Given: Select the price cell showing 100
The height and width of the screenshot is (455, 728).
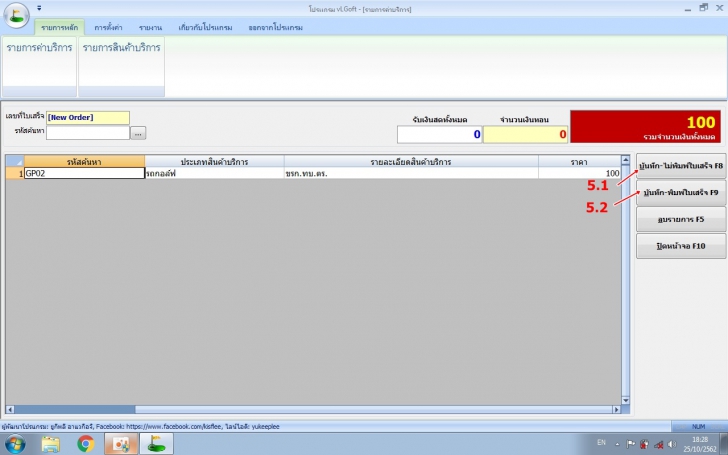Looking at the screenshot, I should tap(579, 173).
